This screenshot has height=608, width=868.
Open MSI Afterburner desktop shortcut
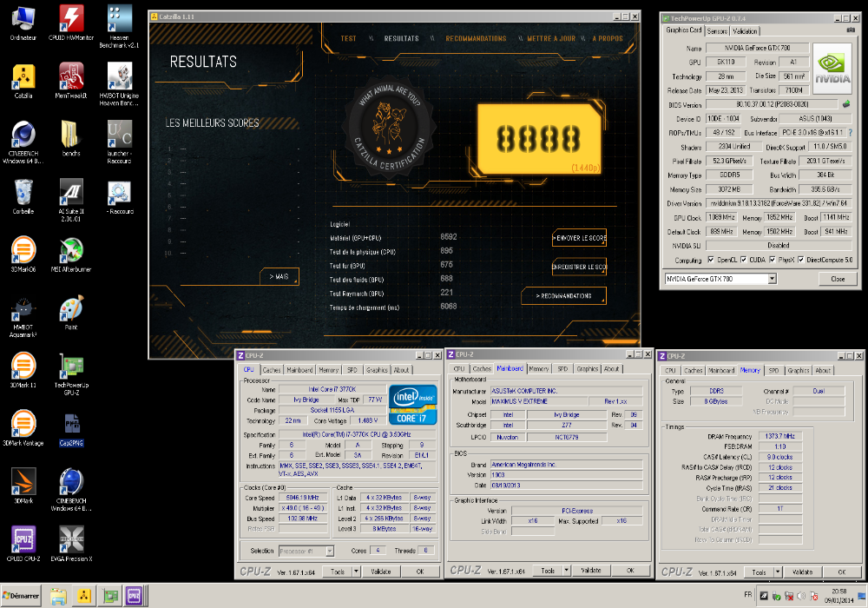pyautogui.click(x=71, y=254)
